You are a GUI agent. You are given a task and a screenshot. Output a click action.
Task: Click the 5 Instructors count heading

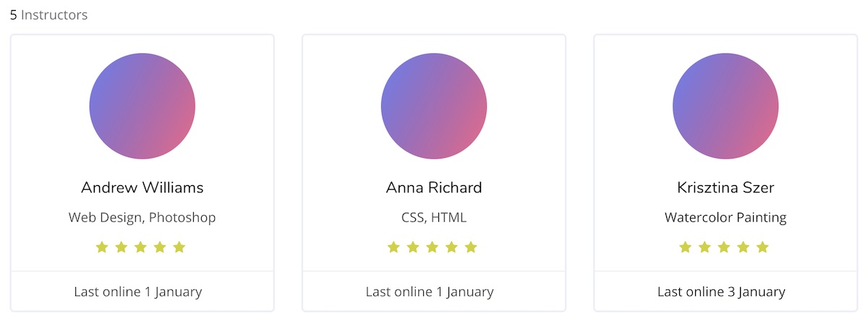(x=48, y=14)
